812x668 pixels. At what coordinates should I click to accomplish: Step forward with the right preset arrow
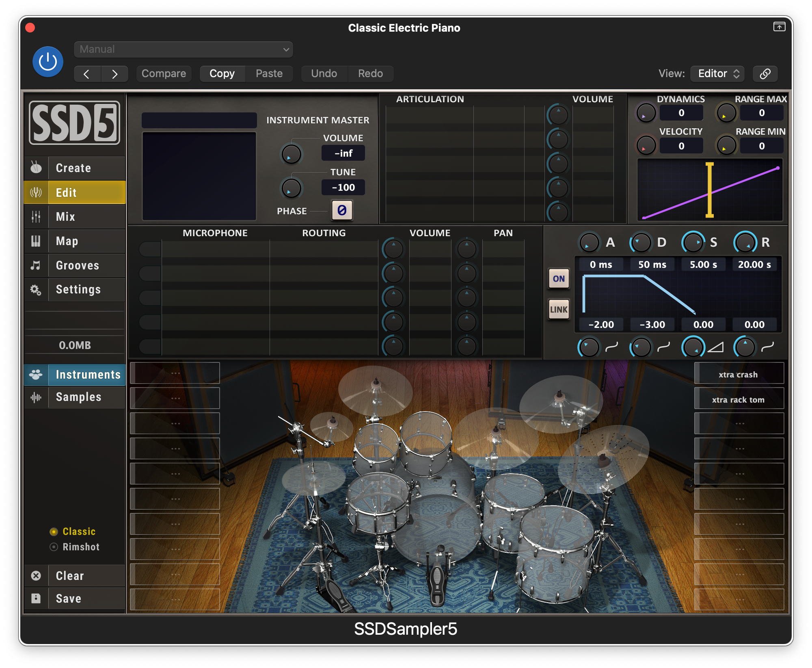(115, 74)
